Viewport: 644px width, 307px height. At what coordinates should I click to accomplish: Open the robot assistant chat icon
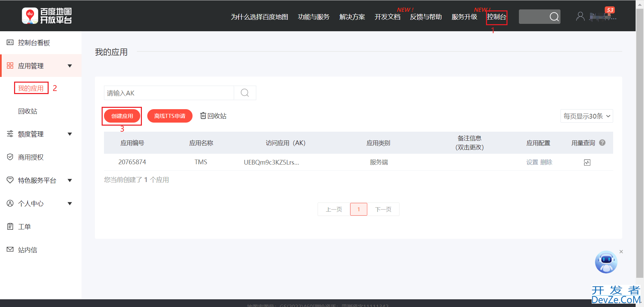pyautogui.click(x=606, y=262)
